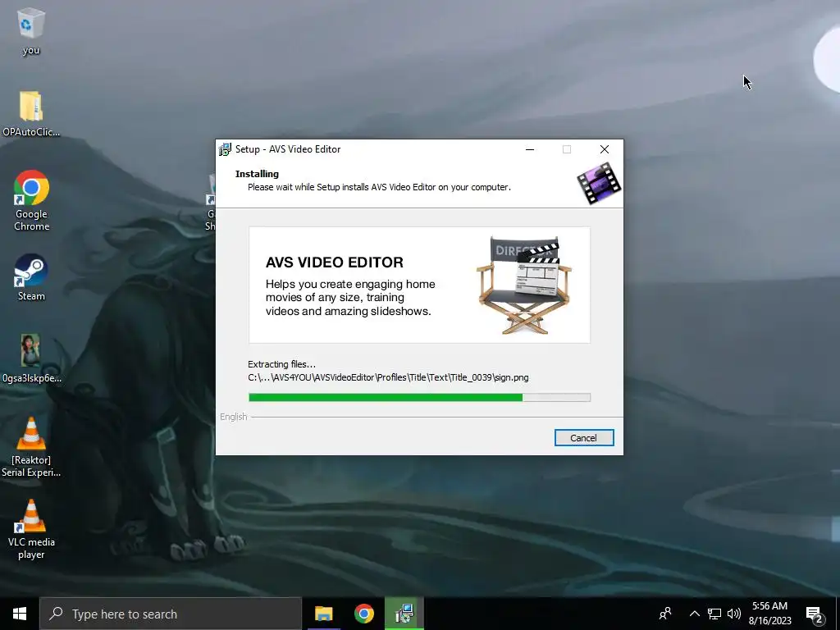The image size is (840, 630).
Task: Click the disabled maximize button of Setup
Action: (567, 149)
